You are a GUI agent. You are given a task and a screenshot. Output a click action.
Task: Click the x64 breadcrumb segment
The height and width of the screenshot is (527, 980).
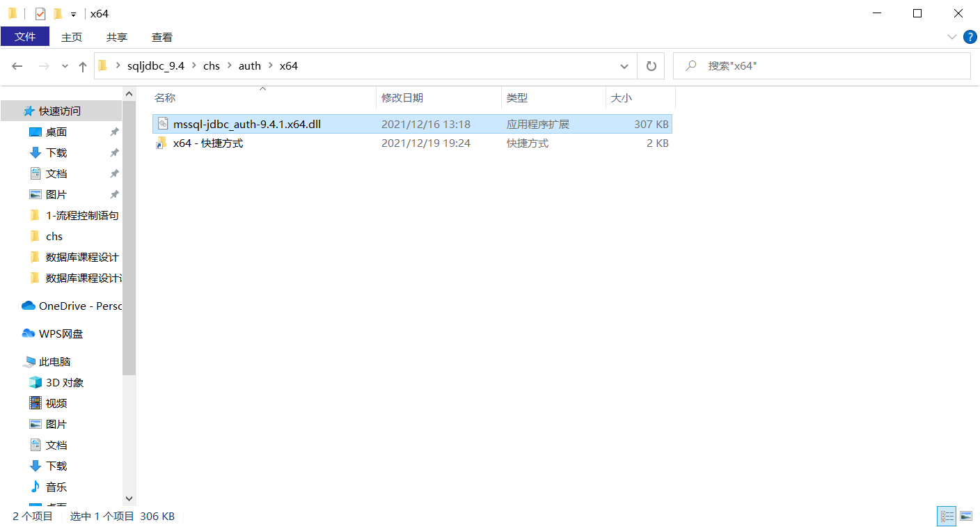(x=289, y=66)
